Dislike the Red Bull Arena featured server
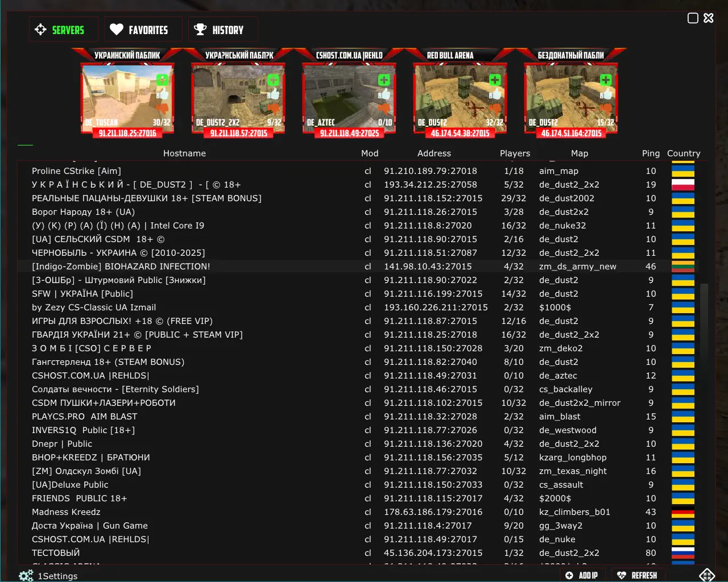728x582 pixels. [x=495, y=108]
